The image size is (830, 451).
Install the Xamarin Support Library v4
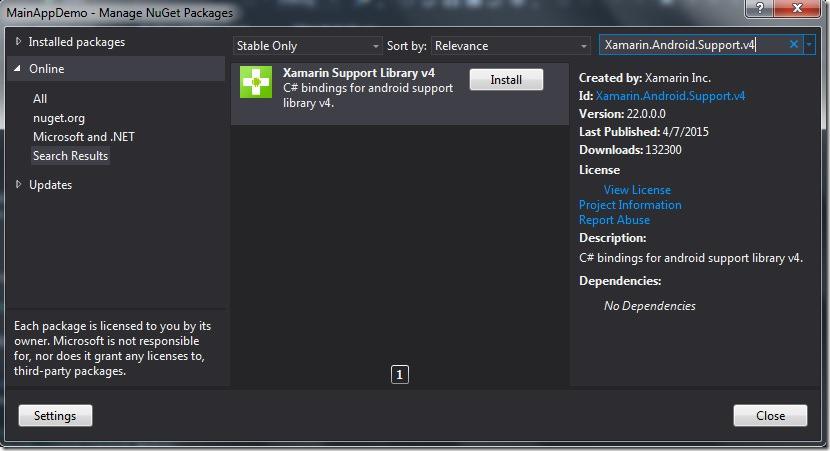(506, 79)
